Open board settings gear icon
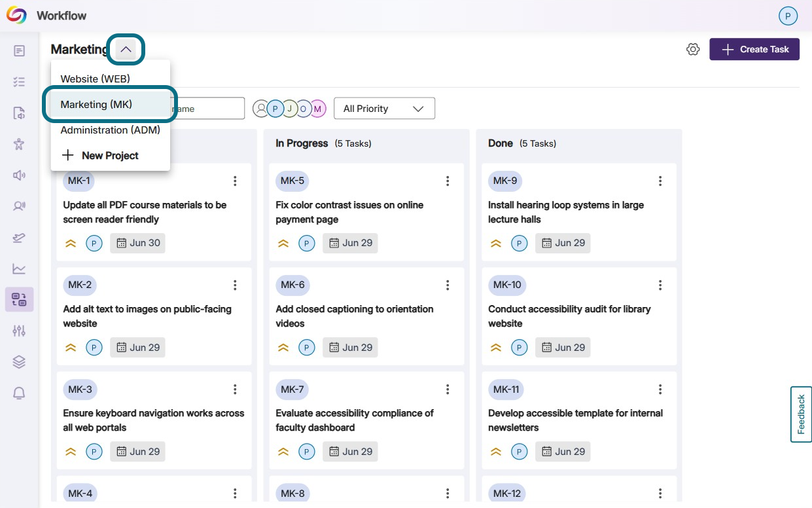 coord(693,49)
